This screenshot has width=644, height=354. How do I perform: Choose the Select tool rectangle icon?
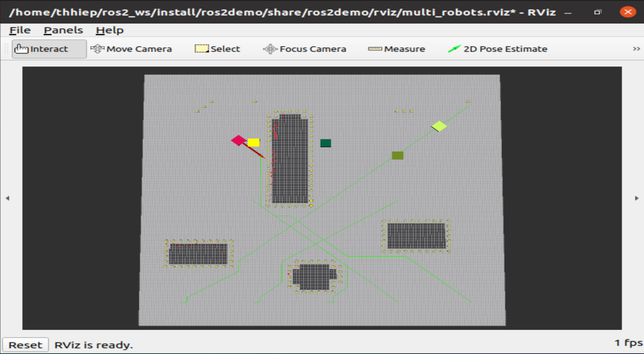pyautogui.click(x=201, y=49)
